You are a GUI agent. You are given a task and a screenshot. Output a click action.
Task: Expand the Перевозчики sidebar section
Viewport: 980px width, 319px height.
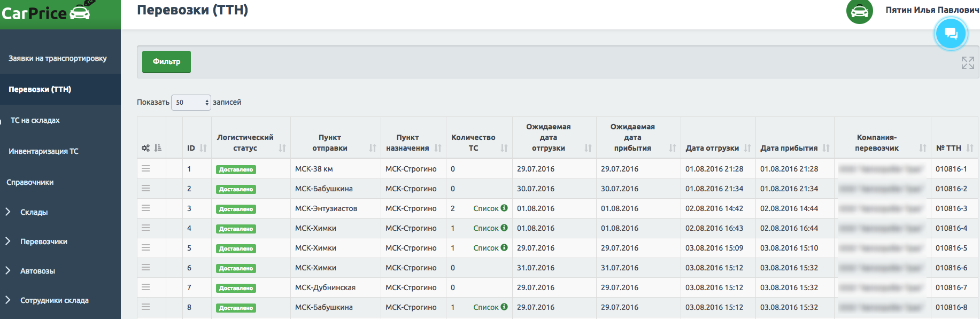pos(43,242)
